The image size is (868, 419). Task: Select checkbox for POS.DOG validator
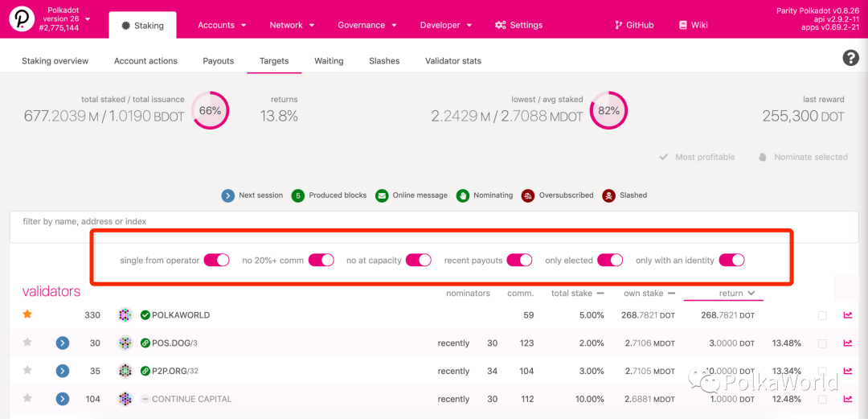click(822, 343)
